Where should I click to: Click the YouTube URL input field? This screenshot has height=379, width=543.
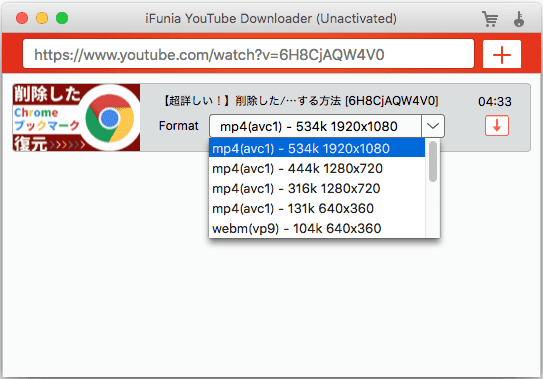click(248, 54)
